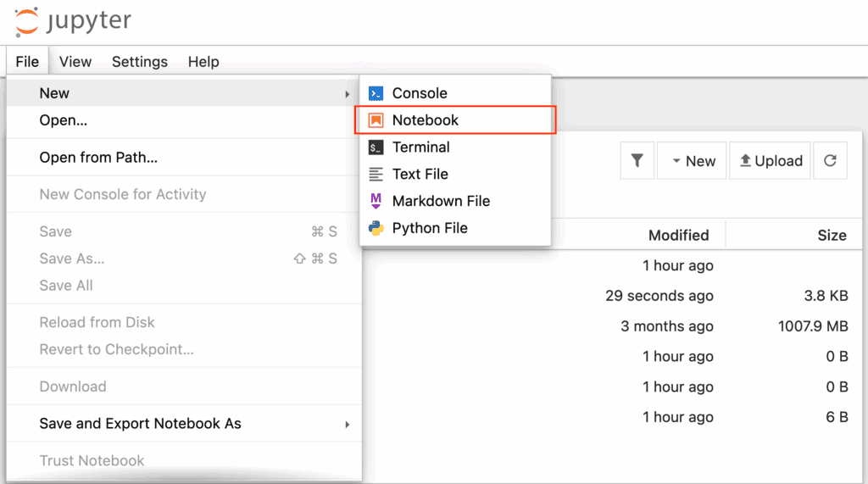Click the Terminal icon in the New submenu
This screenshot has height=484, width=868.
point(376,147)
